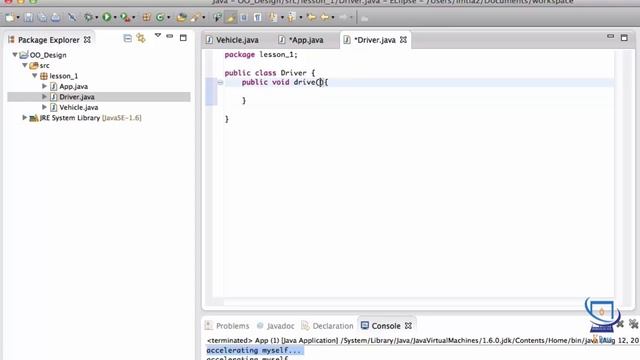640x360 pixels.
Task: Click the Run Last Tool icon with red toolbox
Action: (125, 17)
